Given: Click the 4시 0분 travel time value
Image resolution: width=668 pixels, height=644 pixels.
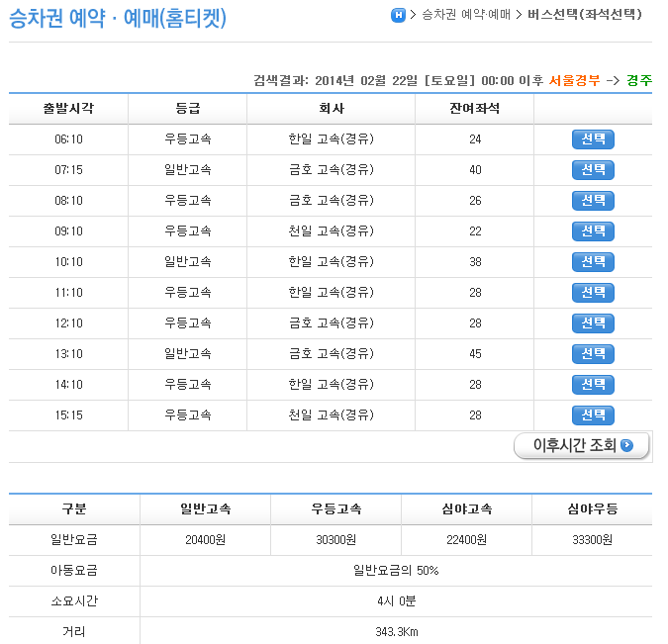Looking at the screenshot, I should tap(396, 601).
